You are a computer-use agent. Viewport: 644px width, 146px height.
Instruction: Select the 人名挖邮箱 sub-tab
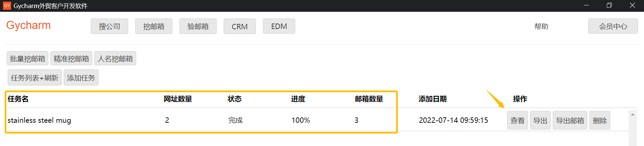coord(115,59)
